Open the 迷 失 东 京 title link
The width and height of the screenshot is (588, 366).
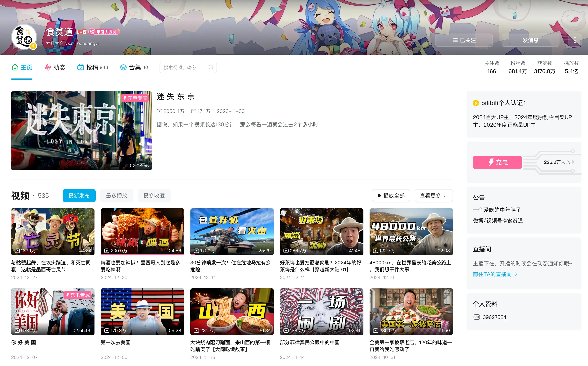point(176,97)
